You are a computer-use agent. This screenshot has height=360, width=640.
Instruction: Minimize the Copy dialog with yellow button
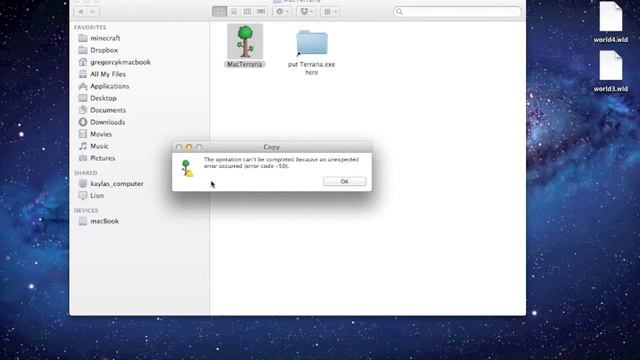click(189, 147)
